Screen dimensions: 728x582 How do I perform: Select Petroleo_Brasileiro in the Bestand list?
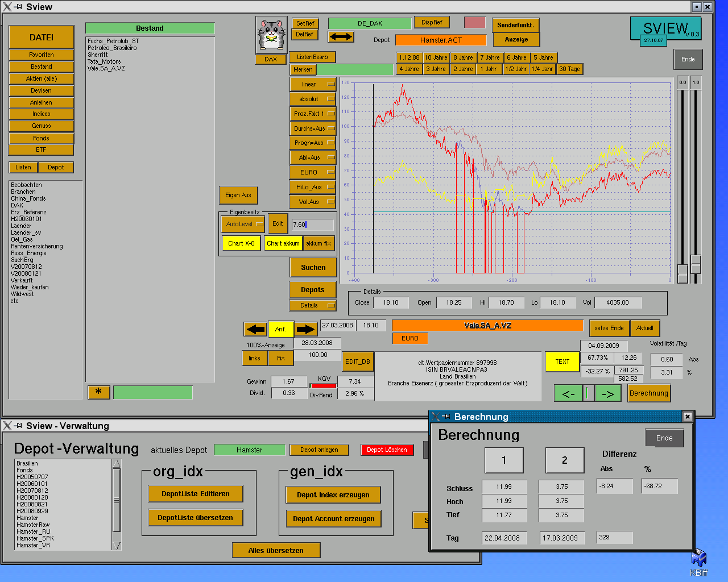(112, 48)
